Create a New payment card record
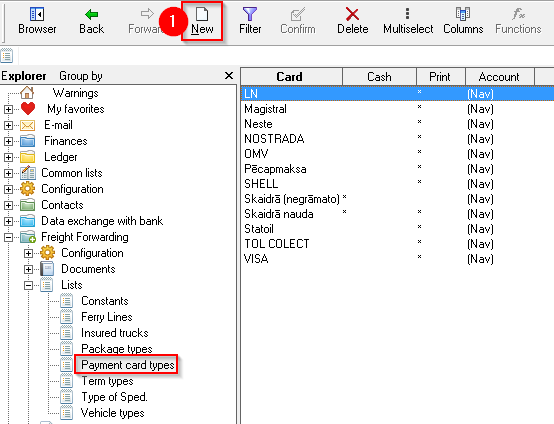The width and height of the screenshot is (554, 424). point(202,21)
